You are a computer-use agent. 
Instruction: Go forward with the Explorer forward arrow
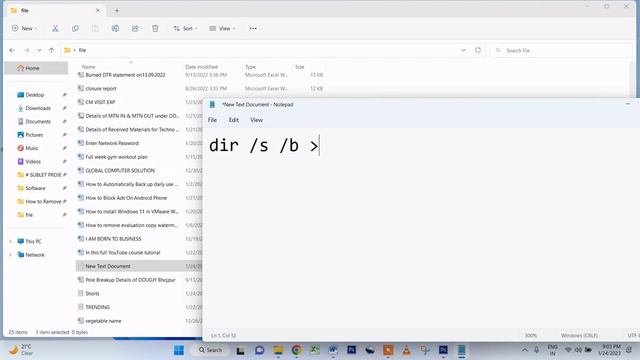[x=27, y=50]
